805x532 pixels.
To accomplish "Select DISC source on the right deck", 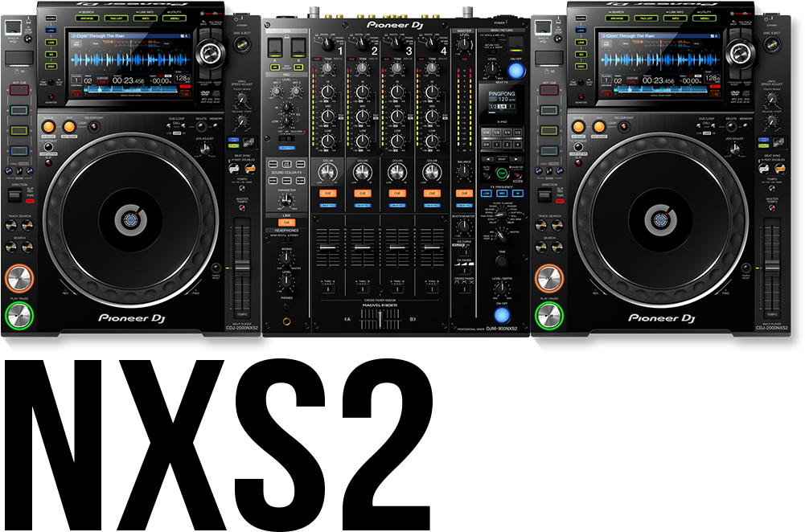I will 581,66.
